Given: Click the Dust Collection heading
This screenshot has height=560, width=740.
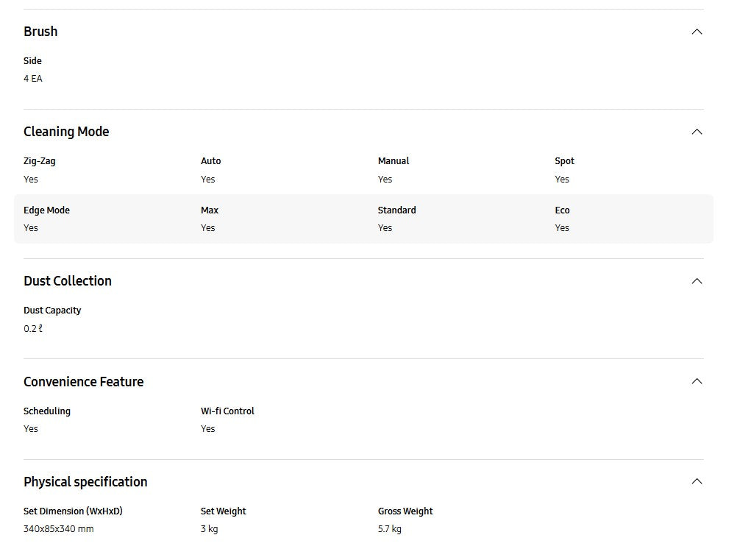Looking at the screenshot, I should pos(68,281).
